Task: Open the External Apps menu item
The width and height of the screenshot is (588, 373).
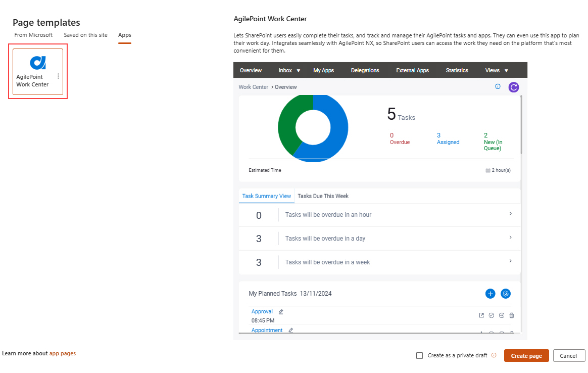Action: [413, 70]
